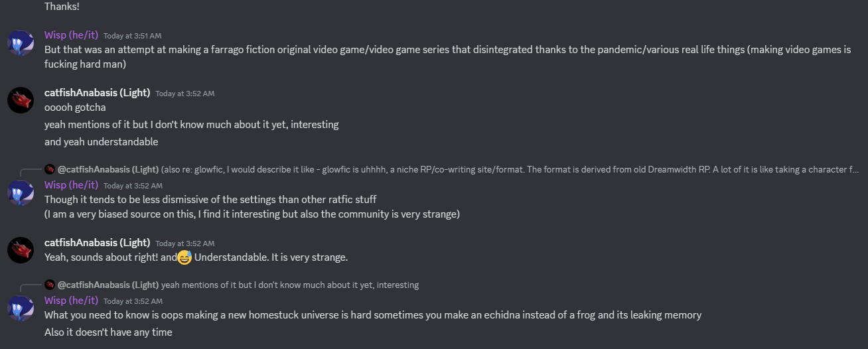Jump to the replied glowfic message preview
The height and width of the screenshot is (349, 868).
(x=511, y=170)
